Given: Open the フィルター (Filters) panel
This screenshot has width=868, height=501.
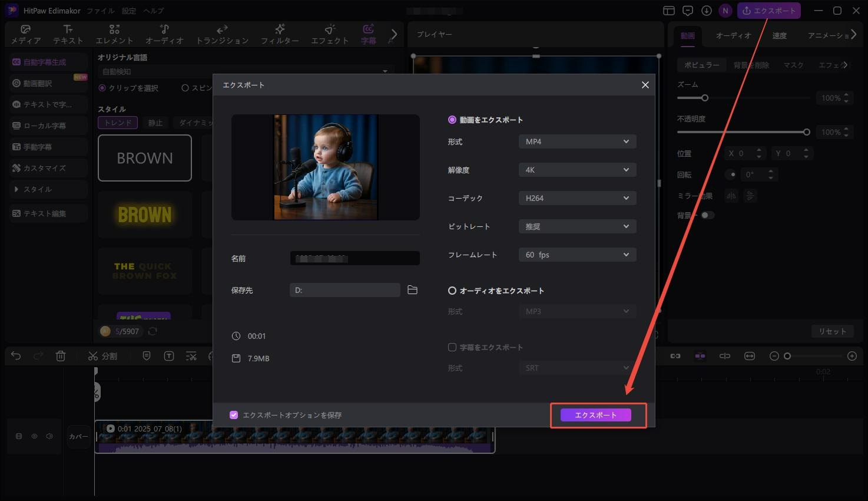Looking at the screenshot, I should point(280,34).
